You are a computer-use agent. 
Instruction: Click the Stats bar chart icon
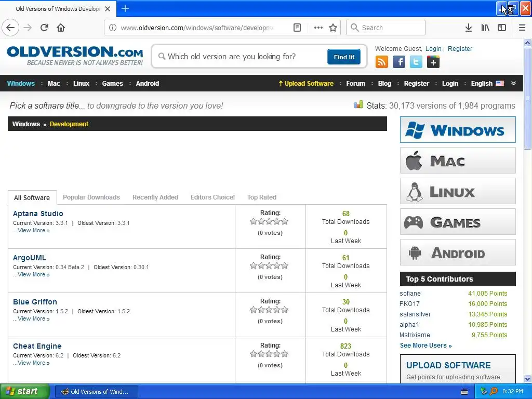tap(358, 105)
